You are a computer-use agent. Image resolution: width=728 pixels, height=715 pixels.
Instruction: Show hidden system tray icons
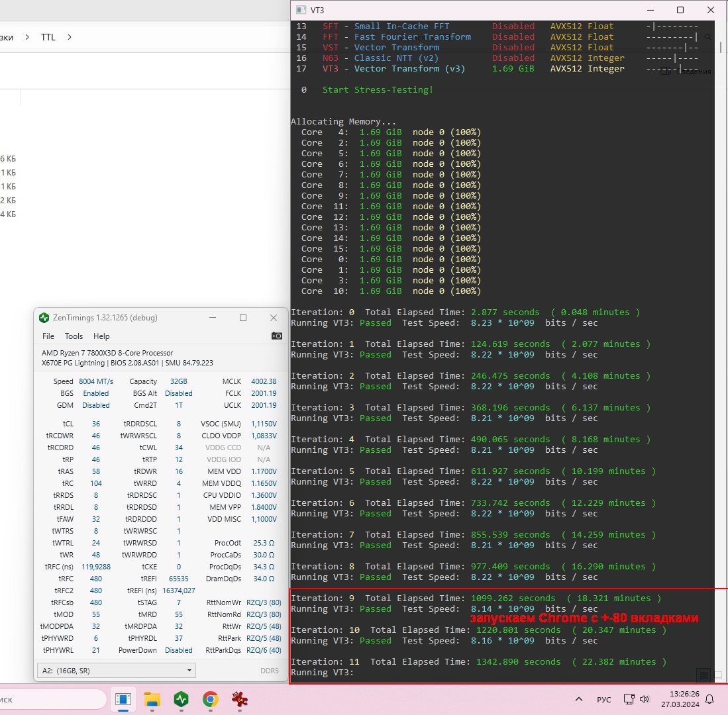(x=578, y=699)
